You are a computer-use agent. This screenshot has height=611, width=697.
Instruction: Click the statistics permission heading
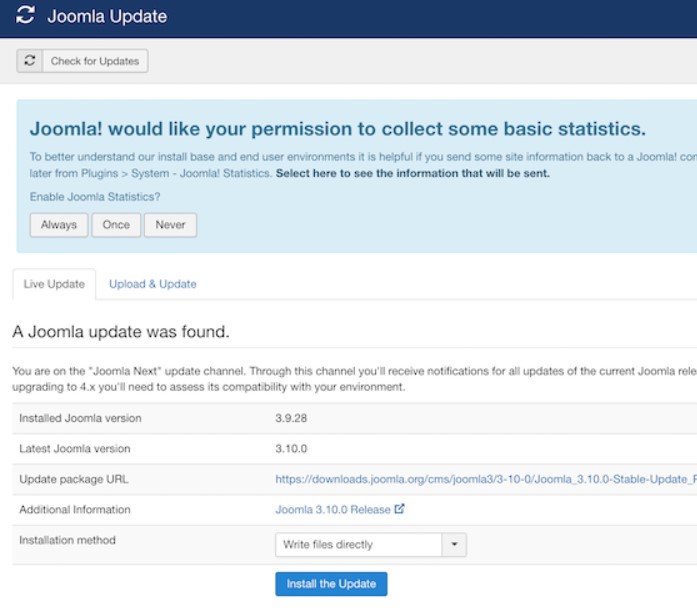[337, 129]
